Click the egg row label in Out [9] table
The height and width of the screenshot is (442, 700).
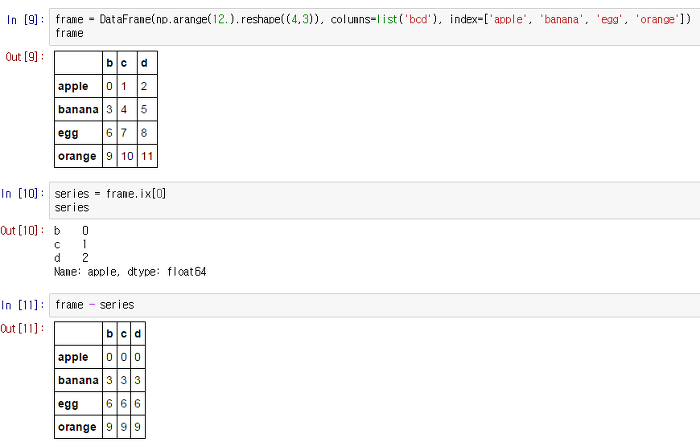tap(79, 133)
